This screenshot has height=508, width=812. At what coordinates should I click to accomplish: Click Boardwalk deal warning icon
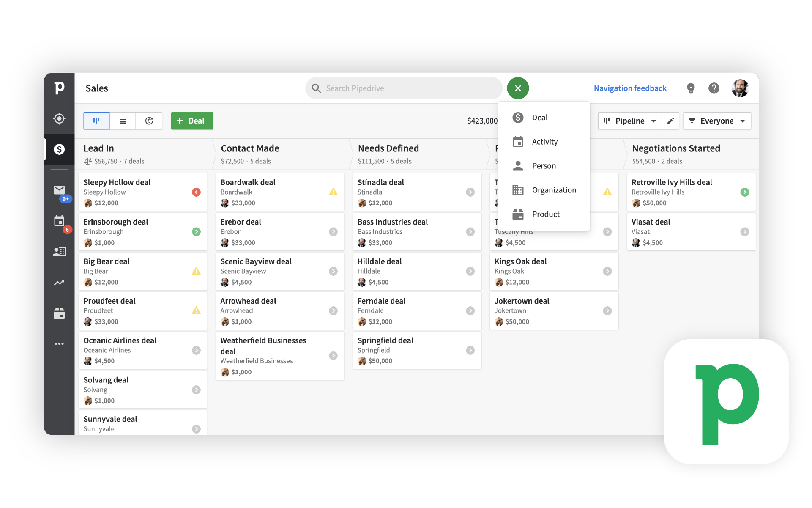click(x=333, y=192)
